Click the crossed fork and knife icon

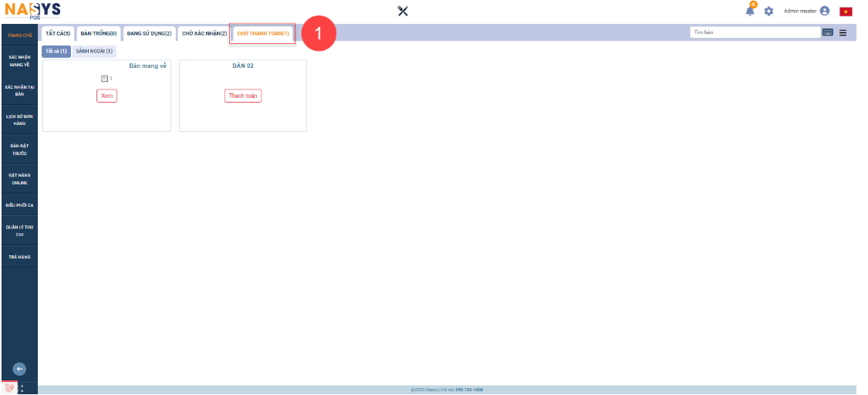[x=403, y=11]
